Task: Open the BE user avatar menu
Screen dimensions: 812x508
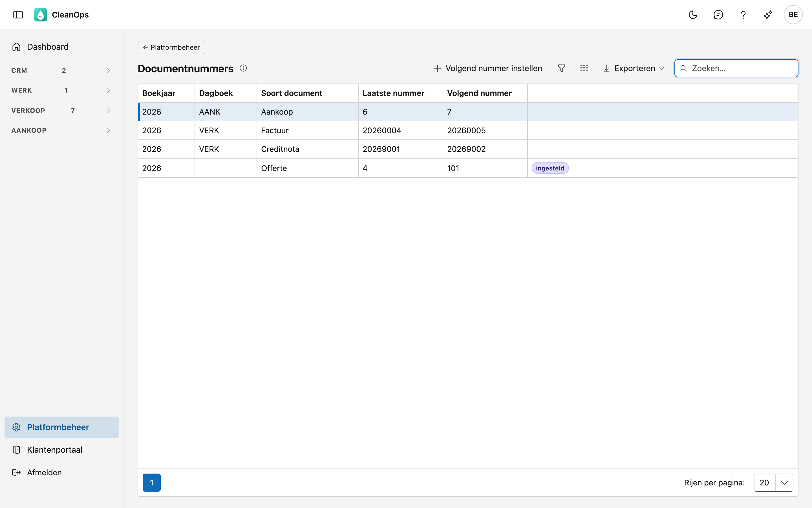Action: [793, 14]
